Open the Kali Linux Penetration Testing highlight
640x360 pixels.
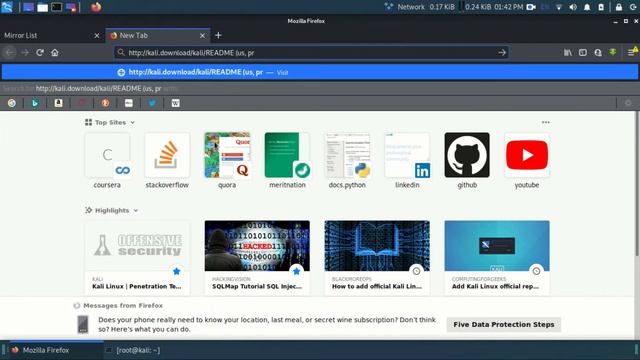coord(137,257)
